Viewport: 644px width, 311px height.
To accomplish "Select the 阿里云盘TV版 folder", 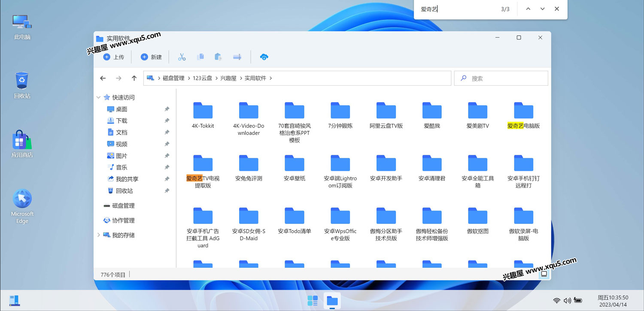I will tap(386, 115).
